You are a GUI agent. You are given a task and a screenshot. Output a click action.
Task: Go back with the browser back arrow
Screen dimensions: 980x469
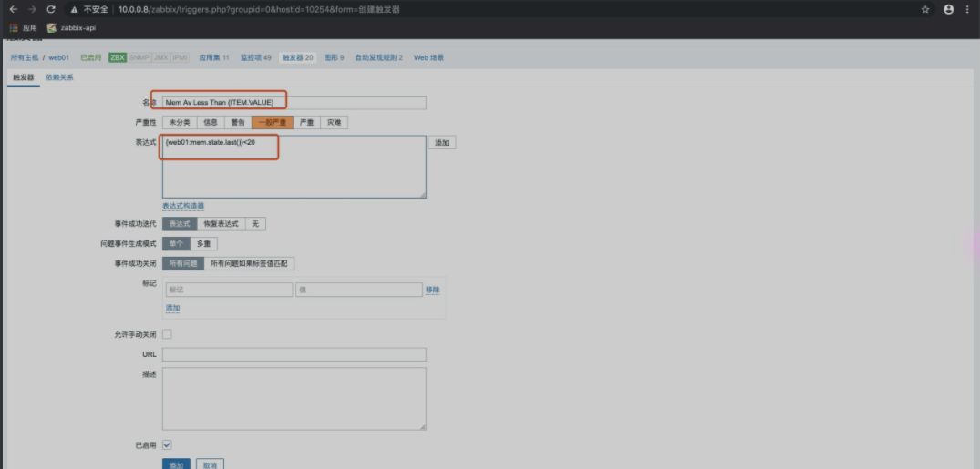(13, 9)
